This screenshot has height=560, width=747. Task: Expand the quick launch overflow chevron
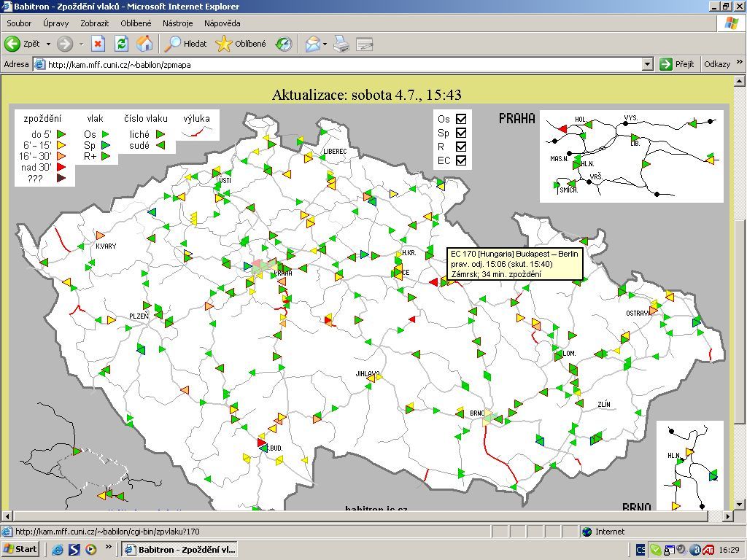tap(108, 547)
